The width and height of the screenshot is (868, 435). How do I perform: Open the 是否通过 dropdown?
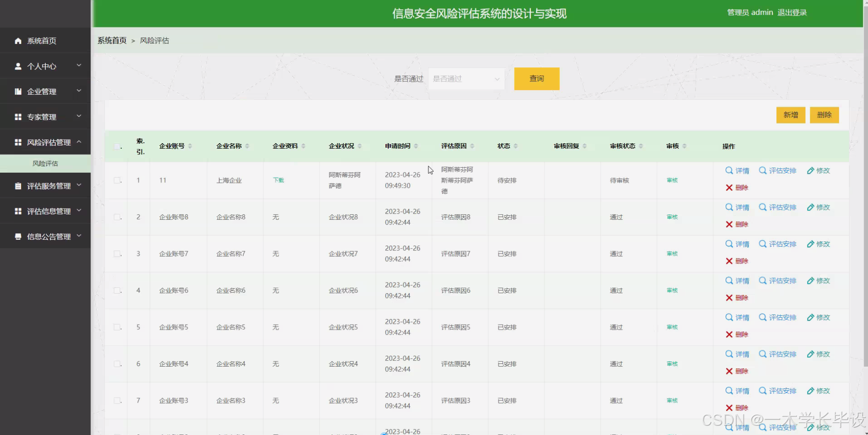465,79
